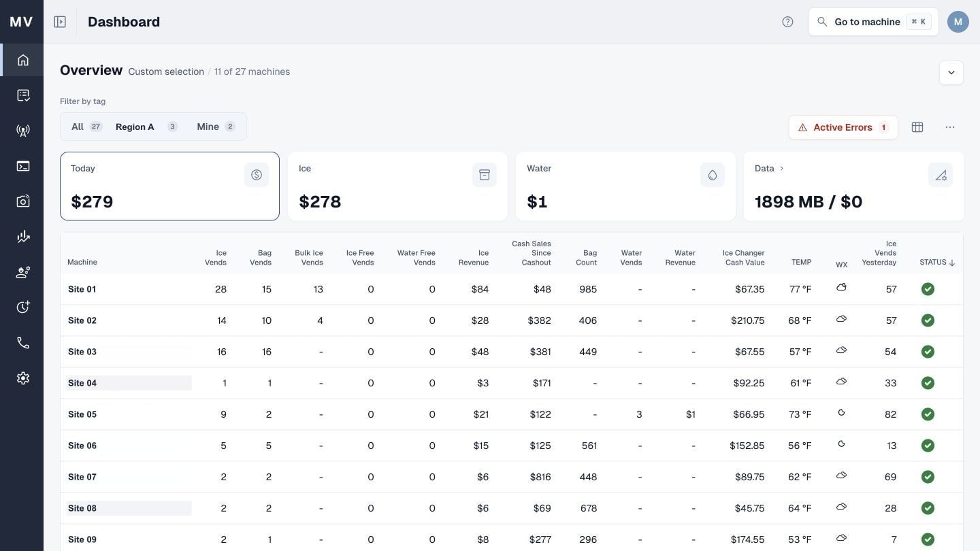
Task: Click Custom selection breadcrumb text
Action: [166, 71]
